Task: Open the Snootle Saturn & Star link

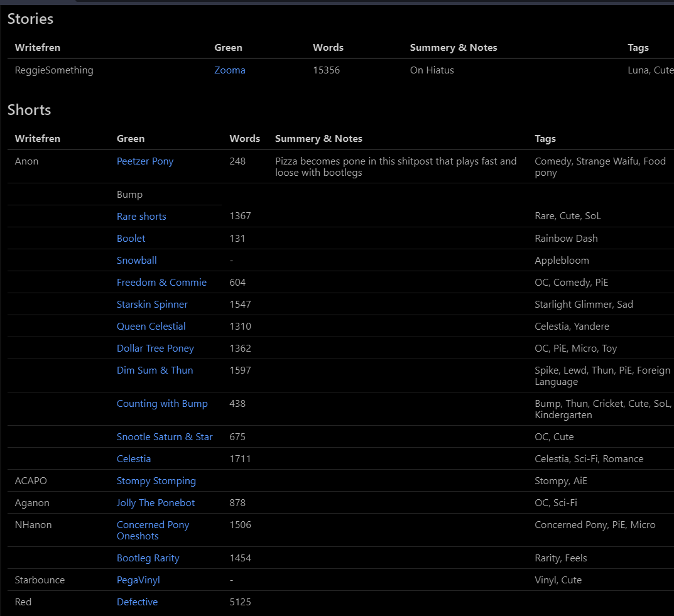Action: click(165, 436)
